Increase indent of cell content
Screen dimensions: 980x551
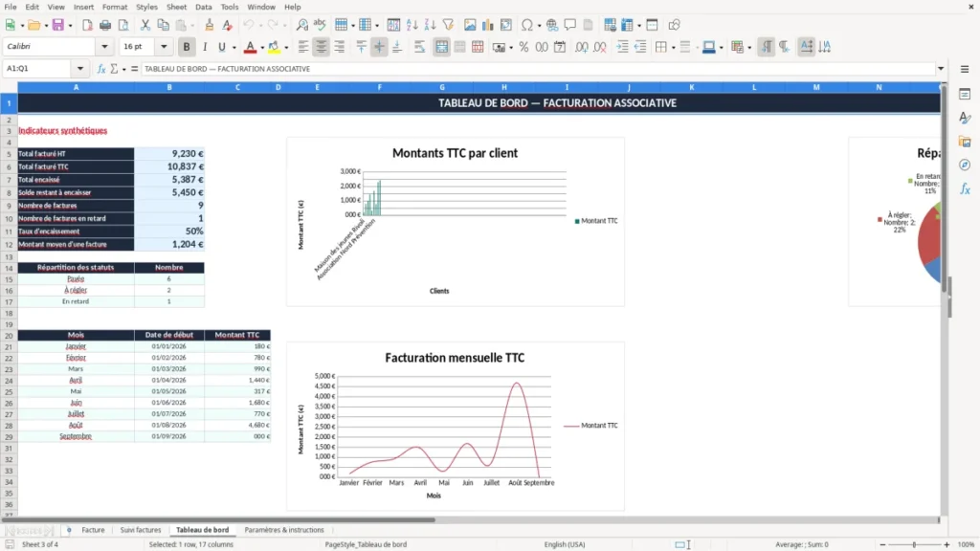coord(622,47)
